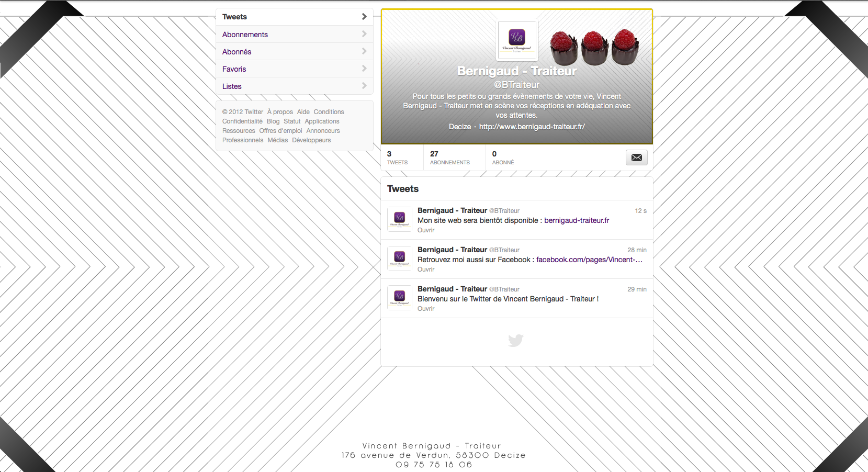The width and height of the screenshot is (868, 472).
Task: Click the envelope direct message icon
Action: (x=636, y=158)
